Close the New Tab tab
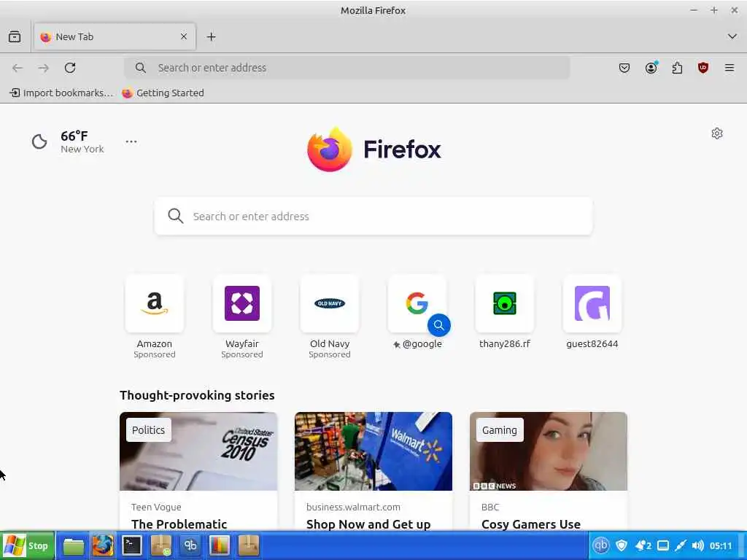 184,36
